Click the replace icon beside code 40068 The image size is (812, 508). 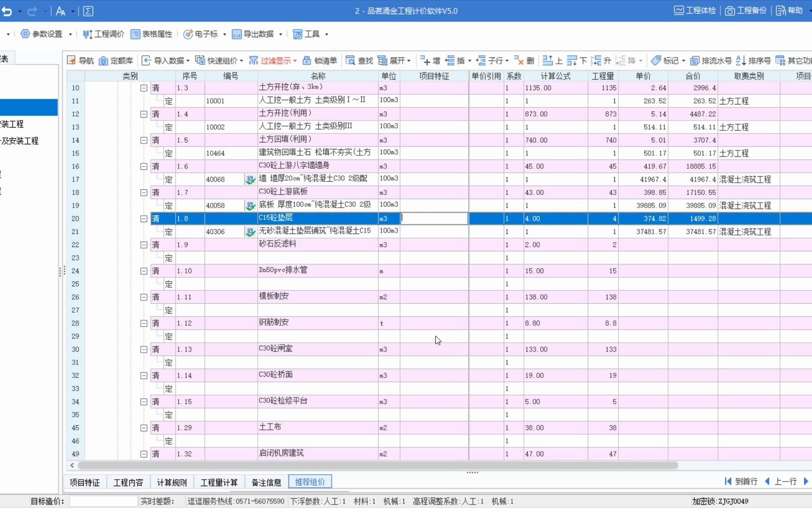(x=250, y=179)
